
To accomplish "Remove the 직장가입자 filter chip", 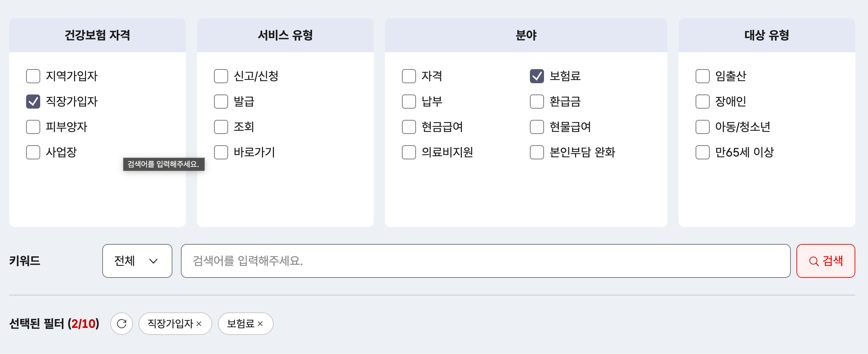I will [199, 323].
